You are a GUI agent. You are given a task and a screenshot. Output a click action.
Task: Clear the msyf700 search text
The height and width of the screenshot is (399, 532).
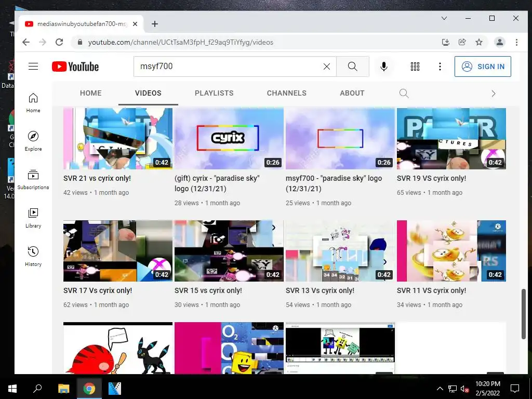click(326, 66)
